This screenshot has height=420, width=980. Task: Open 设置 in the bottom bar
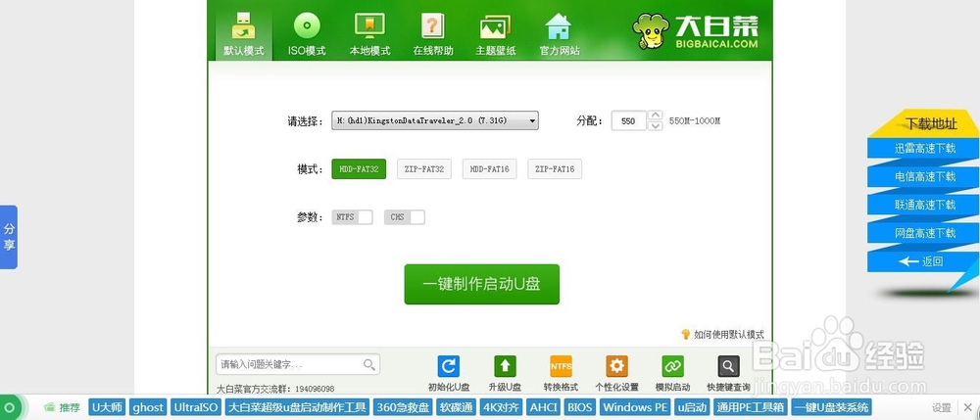point(941,408)
